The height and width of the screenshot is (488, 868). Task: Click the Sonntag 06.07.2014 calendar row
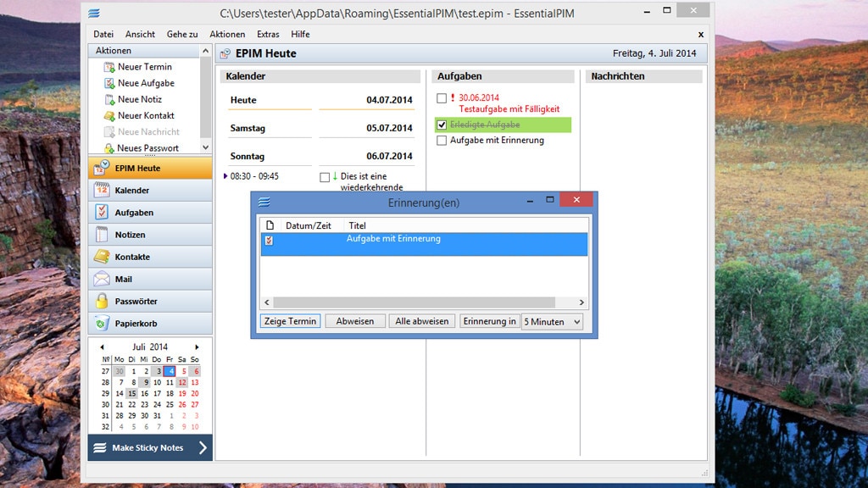click(x=321, y=156)
